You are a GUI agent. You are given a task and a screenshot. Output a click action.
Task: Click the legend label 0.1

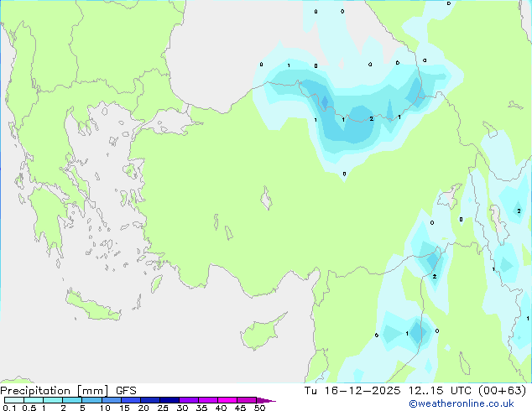(x=9, y=408)
